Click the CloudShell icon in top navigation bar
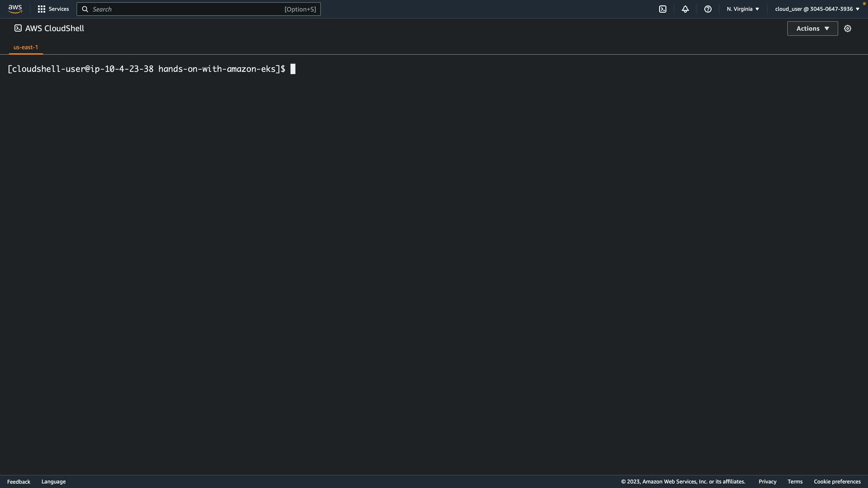868x488 pixels. (663, 9)
